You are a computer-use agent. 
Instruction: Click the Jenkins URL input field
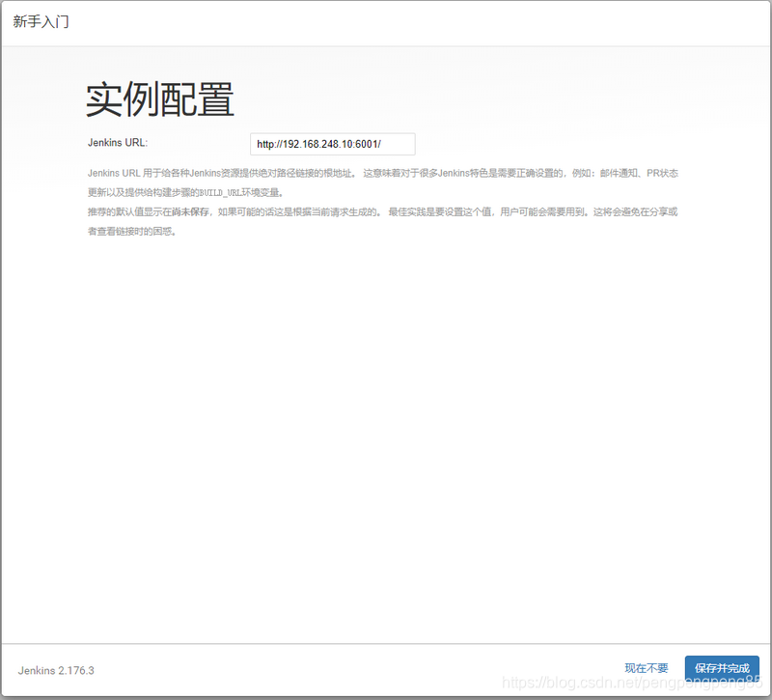coord(332,144)
